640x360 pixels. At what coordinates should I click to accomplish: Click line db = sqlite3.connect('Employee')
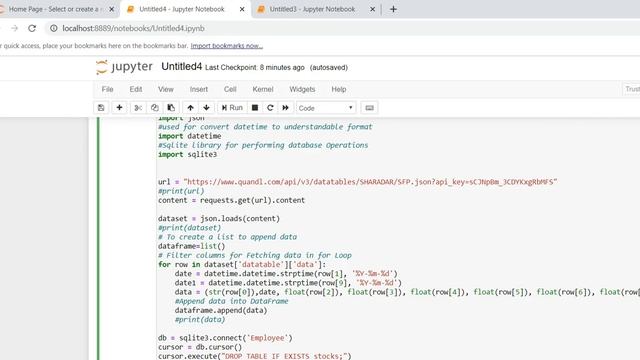click(x=225, y=338)
